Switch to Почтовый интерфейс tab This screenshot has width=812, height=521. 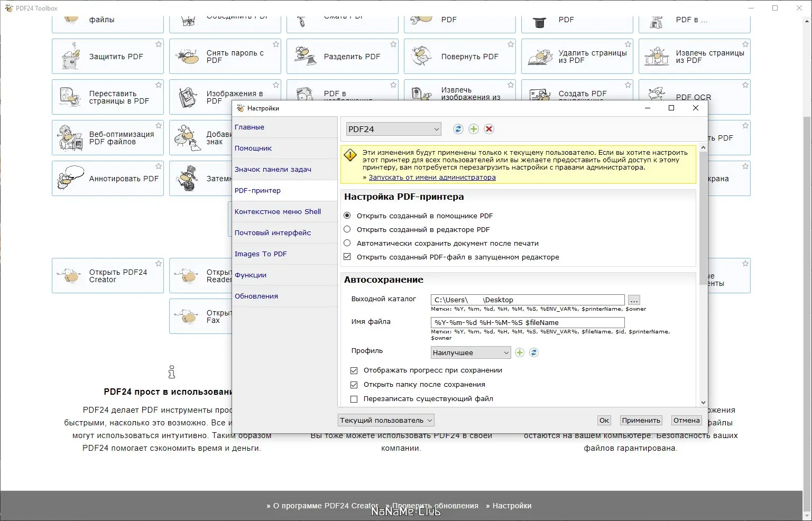tap(285, 233)
